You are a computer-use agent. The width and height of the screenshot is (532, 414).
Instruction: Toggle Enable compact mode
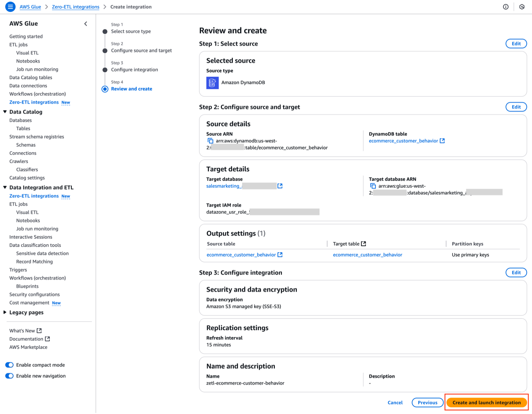pyautogui.click(x=9, y=365)
